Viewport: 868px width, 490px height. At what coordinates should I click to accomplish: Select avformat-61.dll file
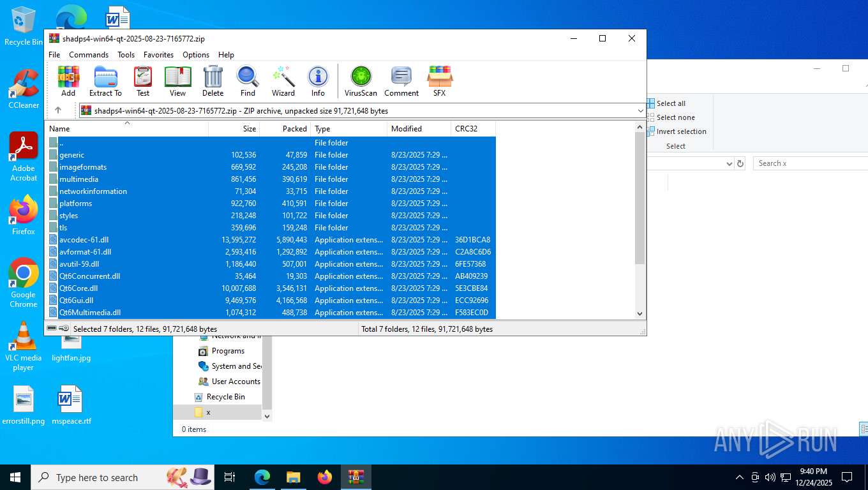coord(270,252)
